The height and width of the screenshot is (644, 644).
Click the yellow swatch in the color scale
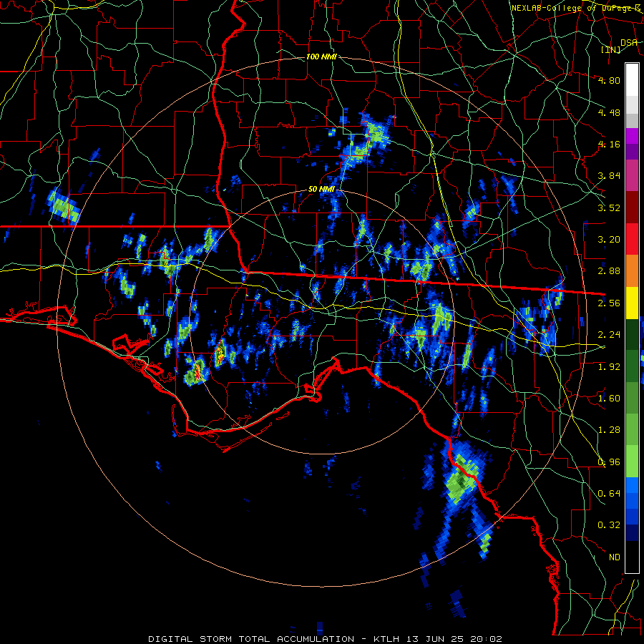click(x=632, y=303)
